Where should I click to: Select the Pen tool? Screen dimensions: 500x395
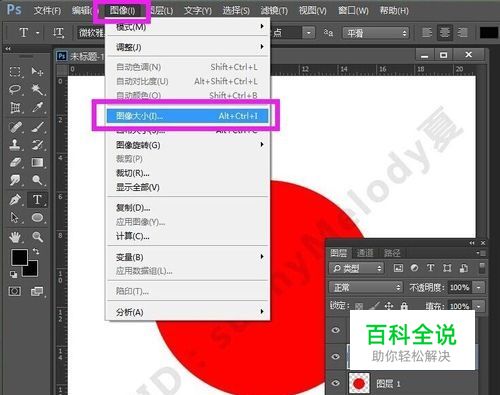[x=15, y=200]
